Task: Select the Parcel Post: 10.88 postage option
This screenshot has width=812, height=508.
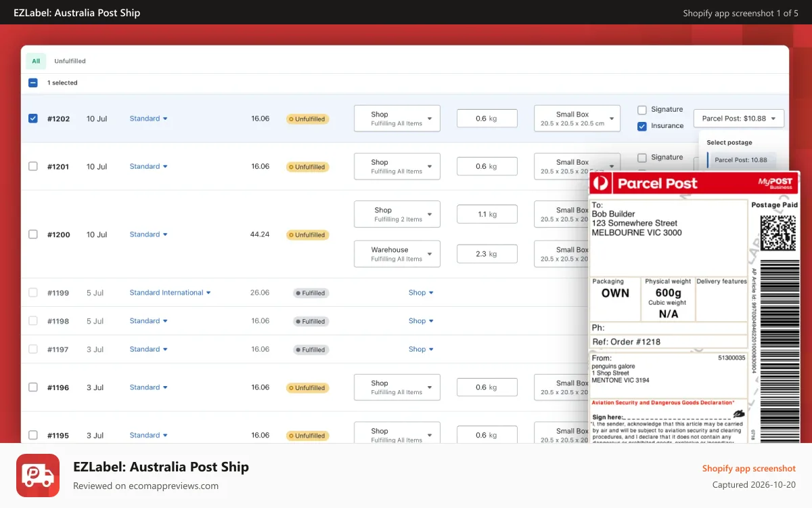Action: coord(742,161)
